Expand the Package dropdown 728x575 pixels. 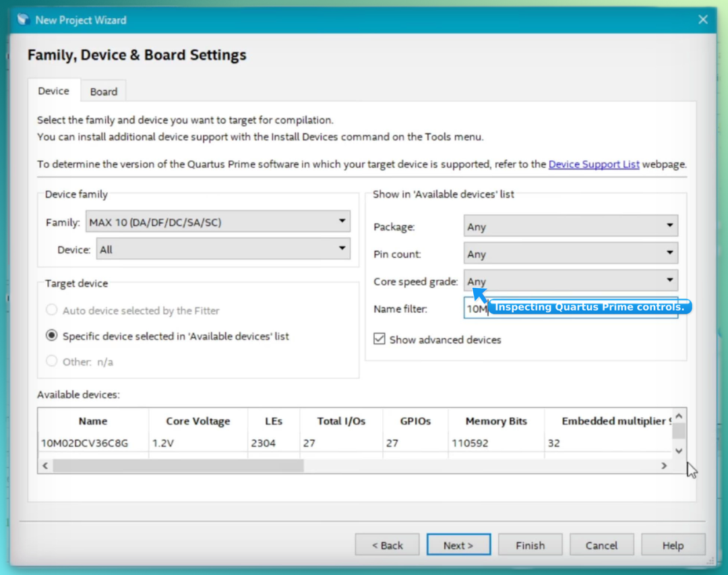coord(571,226)
